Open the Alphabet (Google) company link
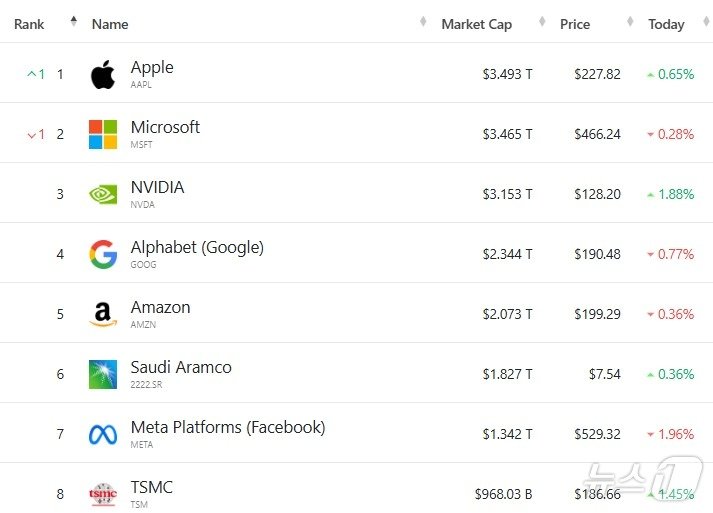The image size is (713, 513). (x=197, y=247)
